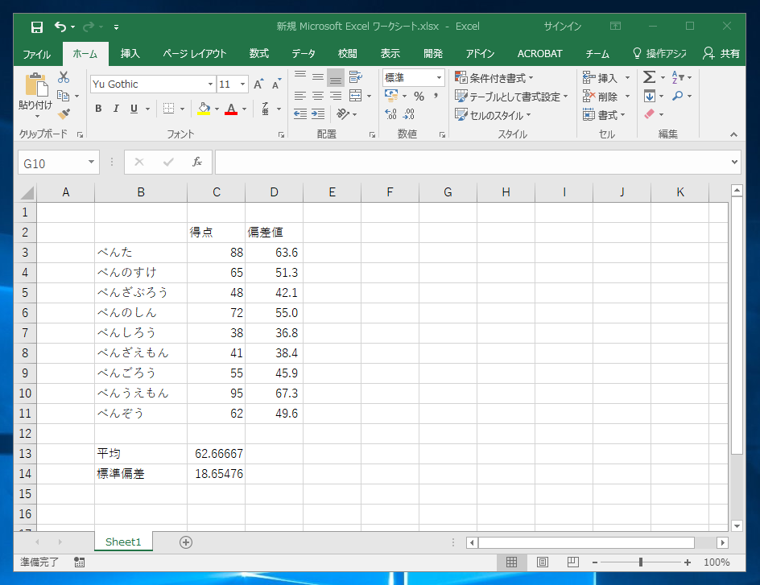Open sort and filter icon
The width and height of the screenshot is (760, 585).
pyautogui.click(x=678, y=77)
